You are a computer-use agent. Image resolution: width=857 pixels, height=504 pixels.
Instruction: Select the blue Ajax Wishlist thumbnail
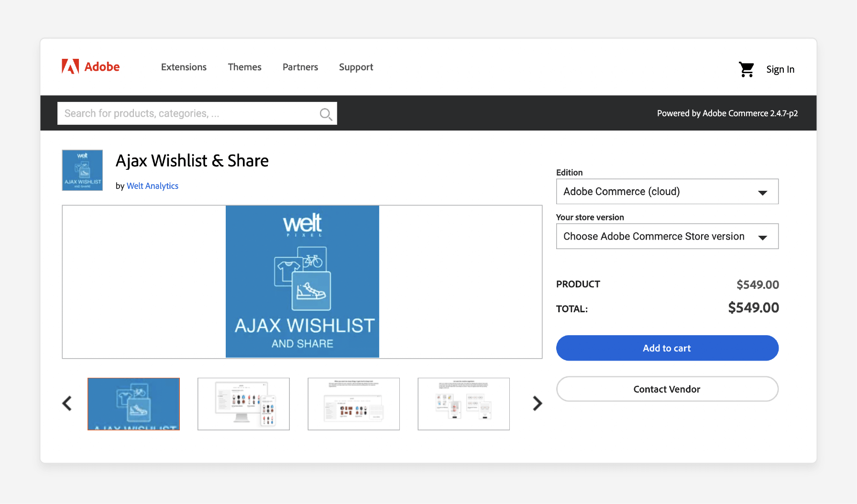(x=133, y=404)
